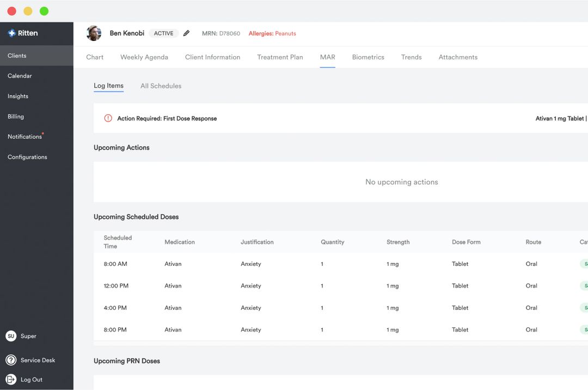Screen dimensions: 588x390
Task: Open the Trends tab
Action: [x=411, y=57]
